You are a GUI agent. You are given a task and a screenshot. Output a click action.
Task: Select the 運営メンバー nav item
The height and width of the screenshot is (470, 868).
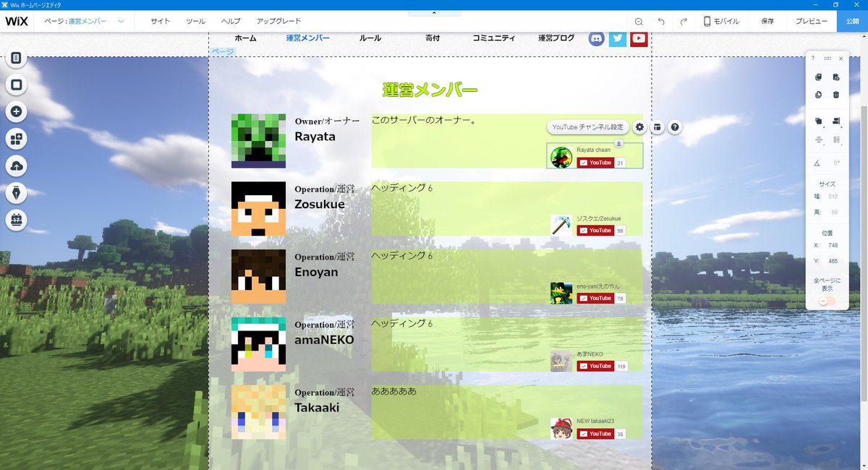(307, 38)
